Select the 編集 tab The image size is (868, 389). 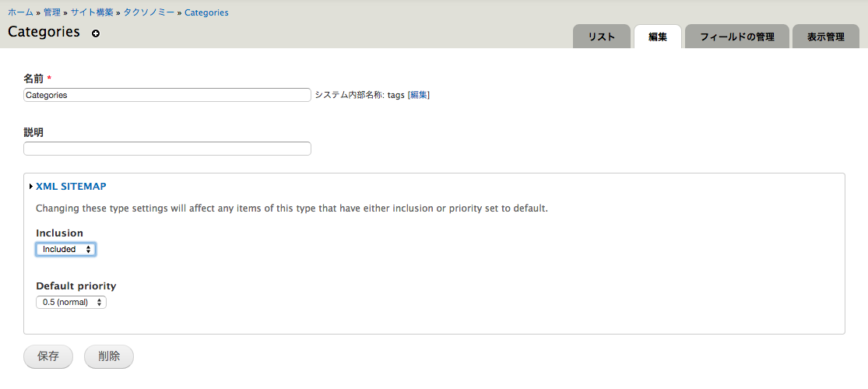pyautogui.click(x=658, y=37)
